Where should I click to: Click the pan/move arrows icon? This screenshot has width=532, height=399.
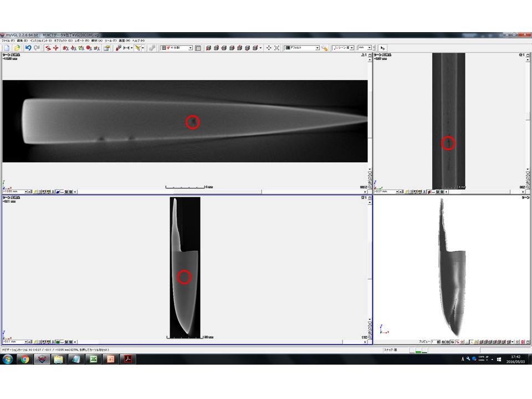pos(269,48)
